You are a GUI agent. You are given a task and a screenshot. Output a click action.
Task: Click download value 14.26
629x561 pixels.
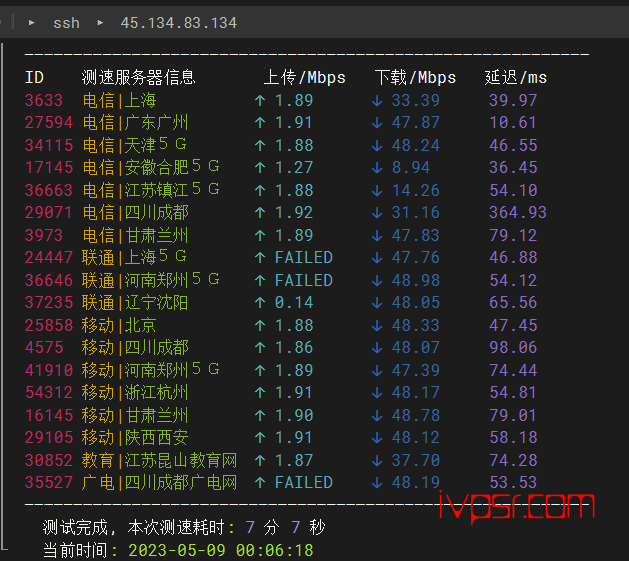pyautogui.click(x=415, y=190)
